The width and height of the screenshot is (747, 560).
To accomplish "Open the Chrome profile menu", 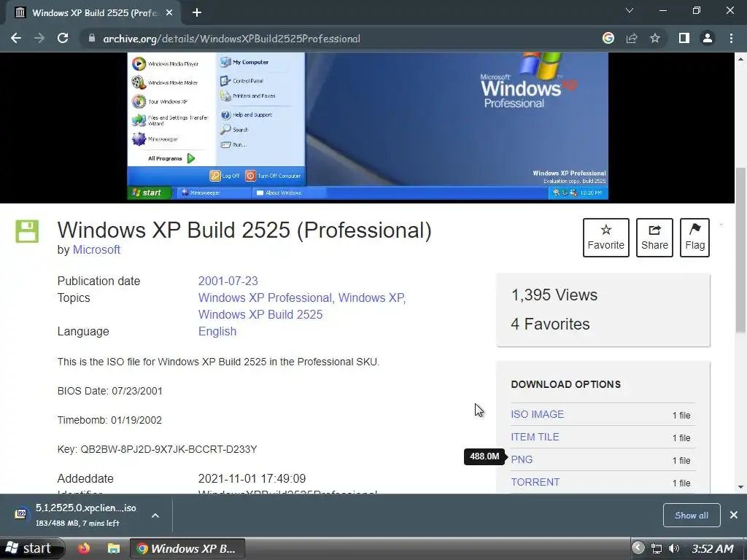I will pyautogui.click(x=708, y=38).
